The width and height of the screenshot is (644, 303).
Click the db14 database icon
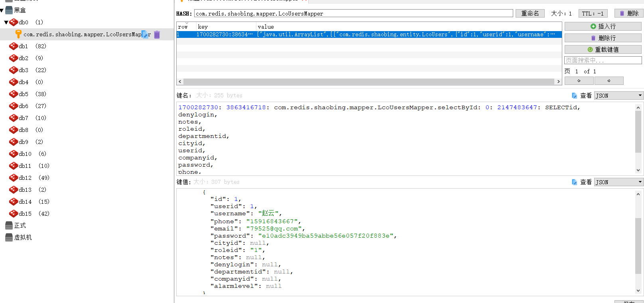pyautogui.click(x=14, y=202)
